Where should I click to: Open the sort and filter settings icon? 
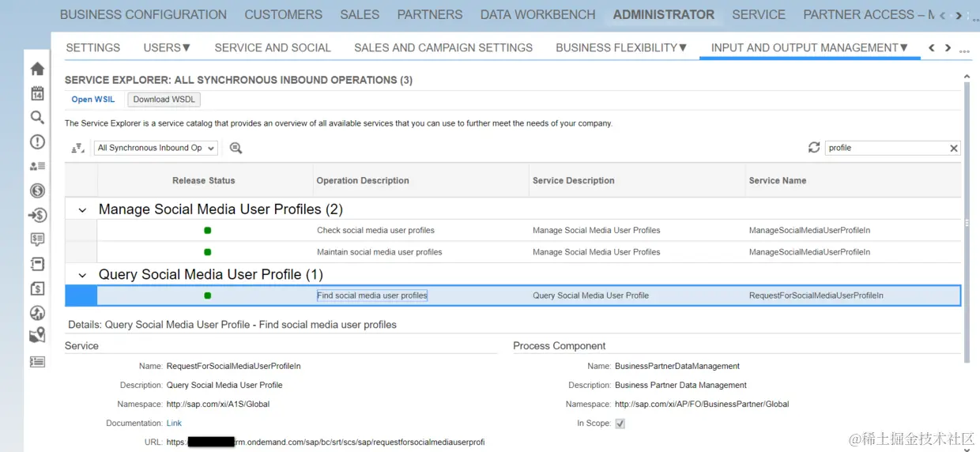click(x=77, y=148)
